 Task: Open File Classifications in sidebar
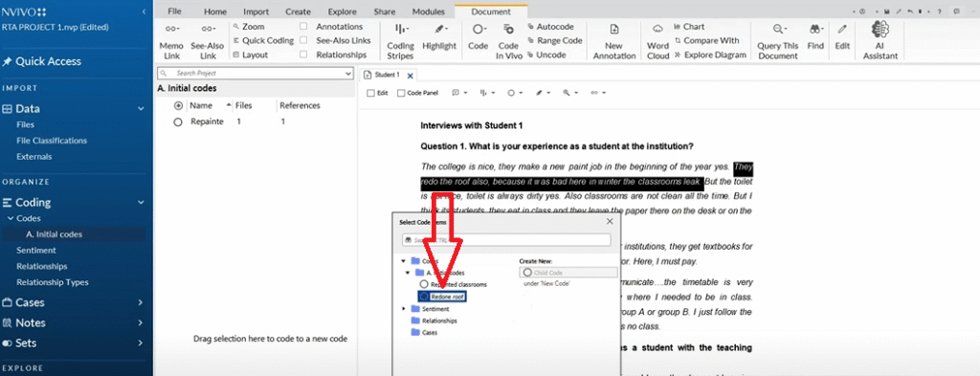(x=52, y=141)
